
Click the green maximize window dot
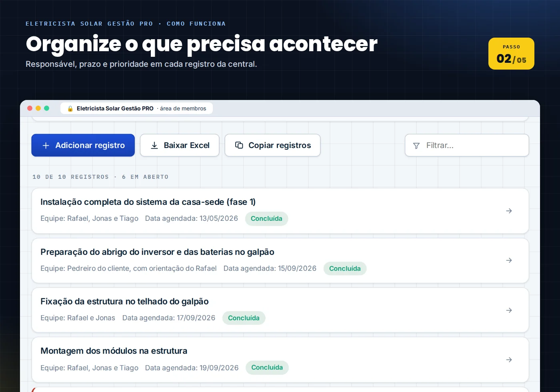pyautogui.click(x=46, y=108)
